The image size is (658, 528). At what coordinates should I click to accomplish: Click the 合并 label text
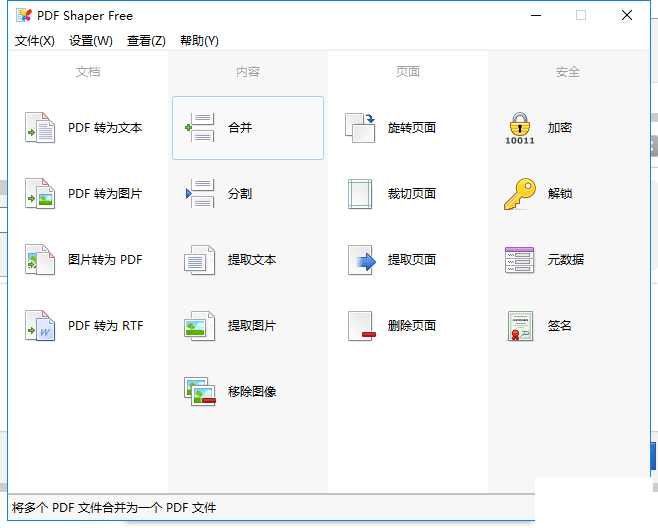coord(240,128)
